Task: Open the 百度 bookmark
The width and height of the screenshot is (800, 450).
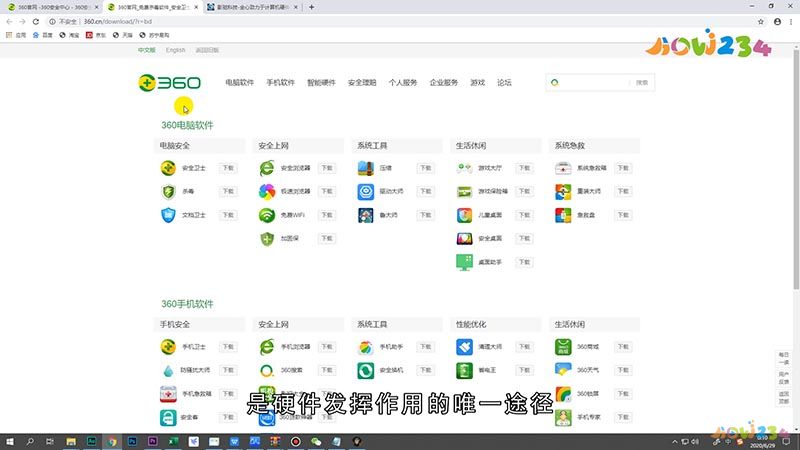Action: coord(43,35)
